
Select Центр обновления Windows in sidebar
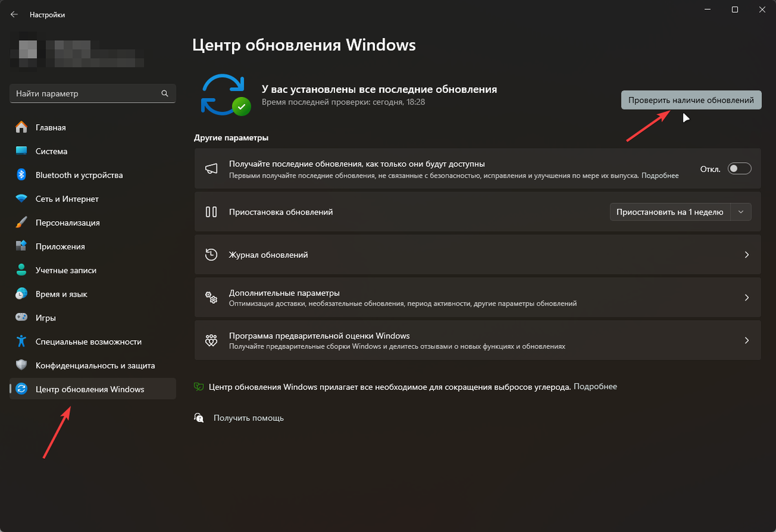tap(92, 389)
